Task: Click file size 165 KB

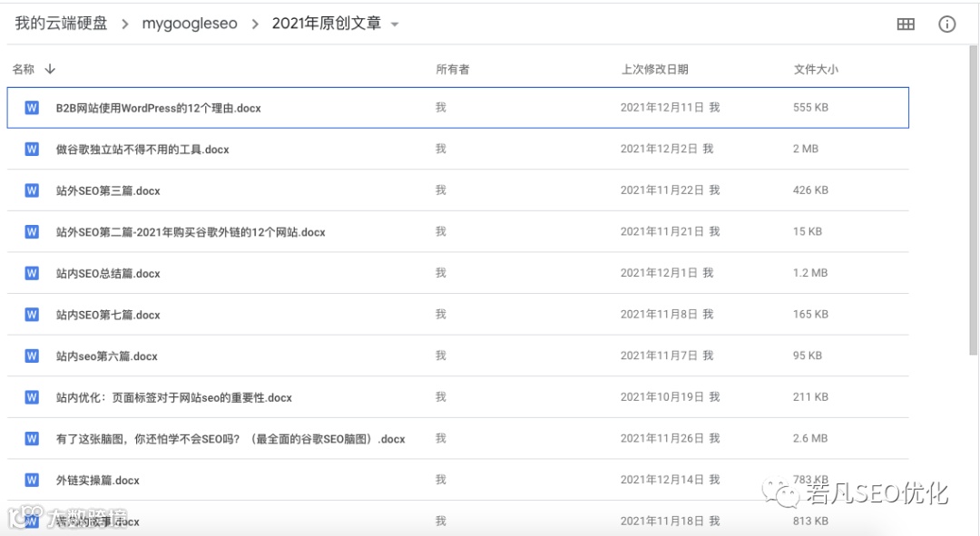Action: point(810,314)
